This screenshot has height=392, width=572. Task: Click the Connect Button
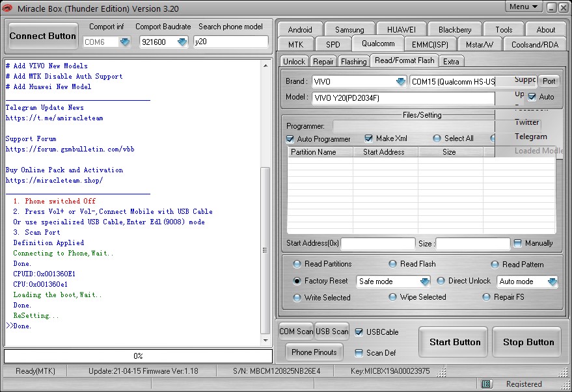(43, 36)
